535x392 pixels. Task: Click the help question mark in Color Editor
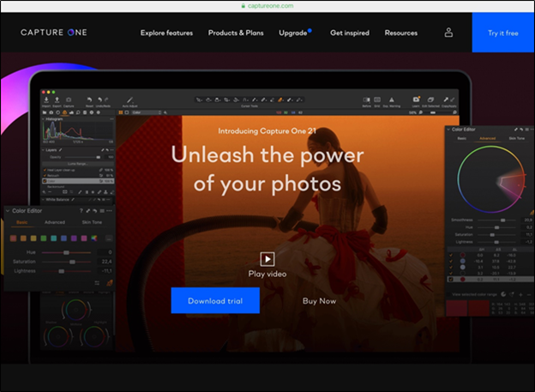click(81, 211)
